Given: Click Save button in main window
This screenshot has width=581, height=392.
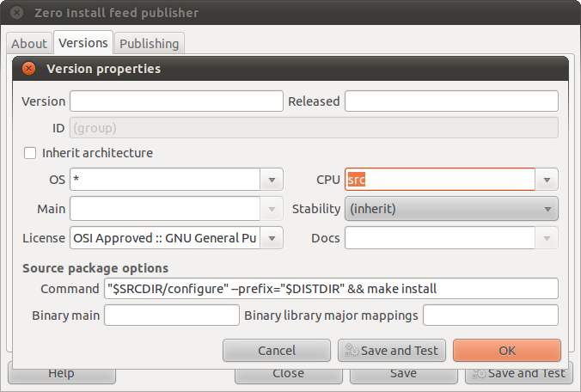Looking at the screenshot, I should point(403,376).
